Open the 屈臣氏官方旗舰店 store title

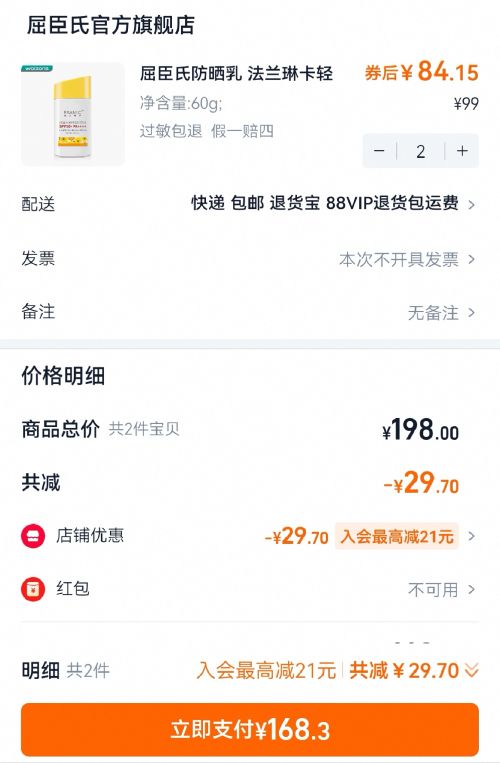tap(111, 25)
